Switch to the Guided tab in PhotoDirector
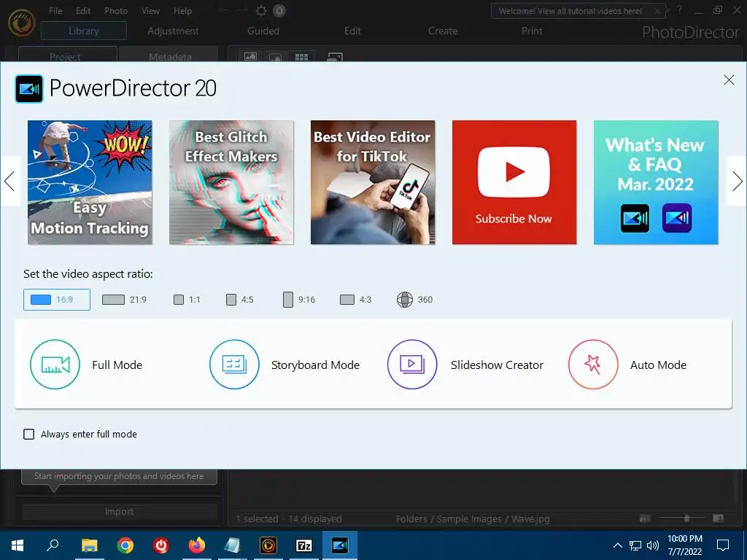Screen dimensions: 747x560 [x=263, y=31]
